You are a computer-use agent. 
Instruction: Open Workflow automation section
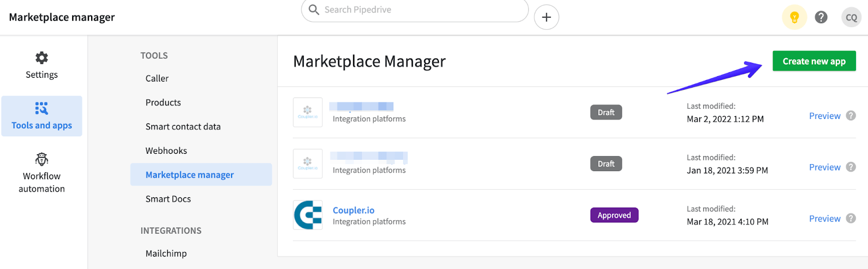click(x=42, y=173)
